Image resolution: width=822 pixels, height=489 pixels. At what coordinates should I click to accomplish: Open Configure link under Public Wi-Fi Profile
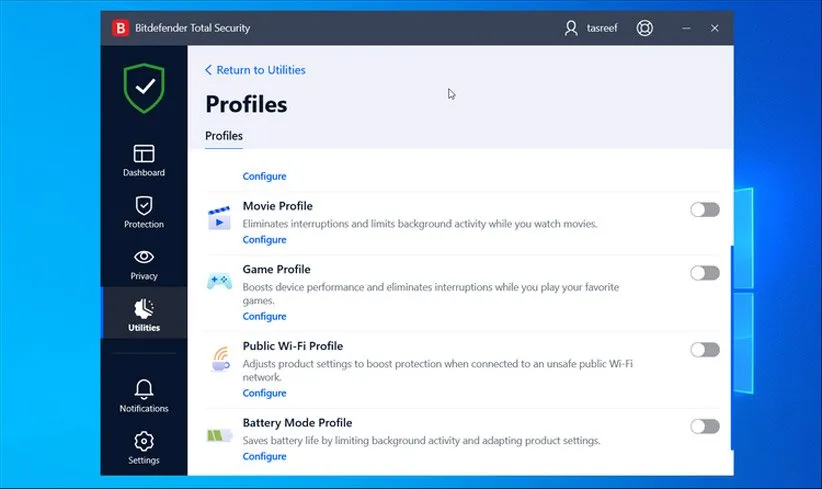coord(264,393)
